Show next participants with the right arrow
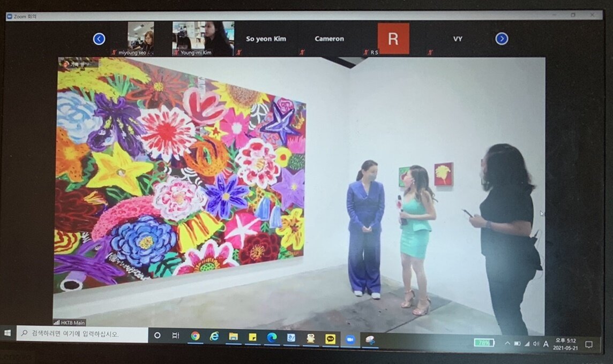This screenshot has width=613, height=364. tap(502, 39)
